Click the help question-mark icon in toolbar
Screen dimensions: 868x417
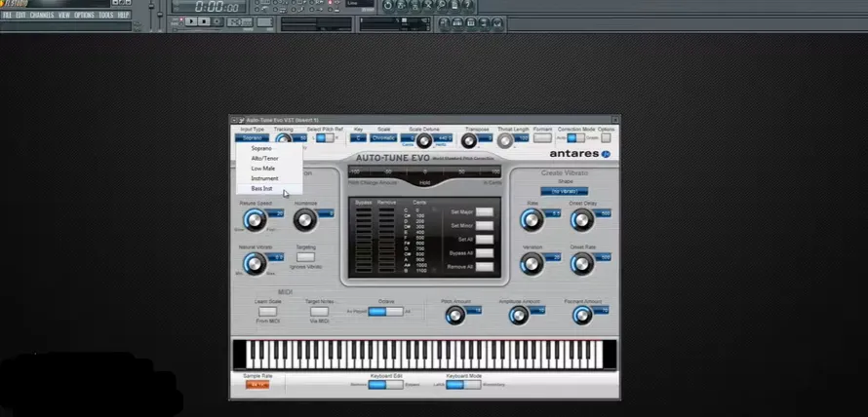click(468, 6)
